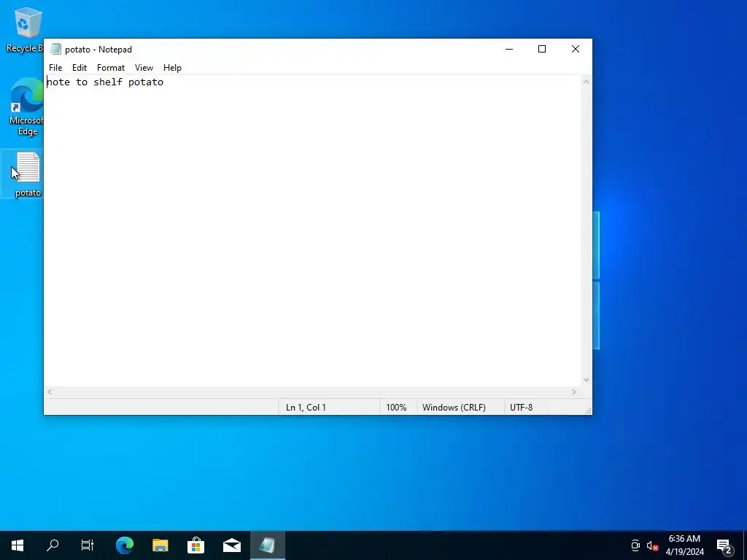Screen dimensions: 747x560
Task: Close the potato Notepad window
Action: (576, 49)
